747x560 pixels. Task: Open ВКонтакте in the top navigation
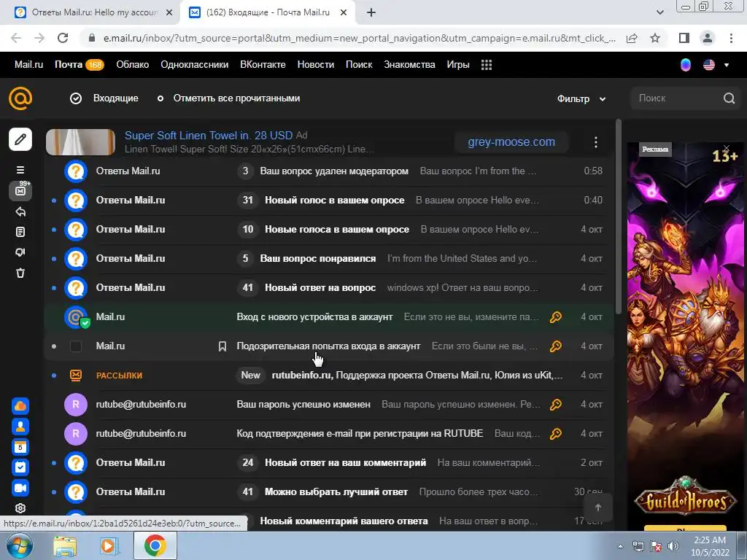point(263,65)
